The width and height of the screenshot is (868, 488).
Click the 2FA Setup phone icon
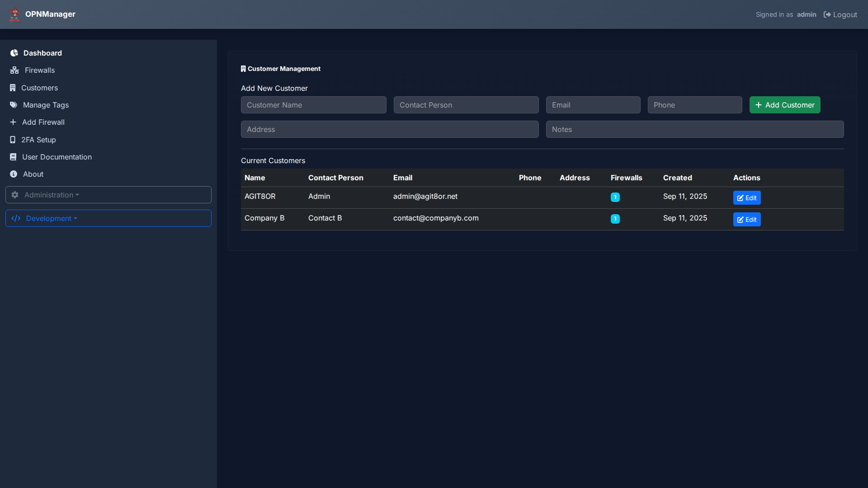coord(13,140)
